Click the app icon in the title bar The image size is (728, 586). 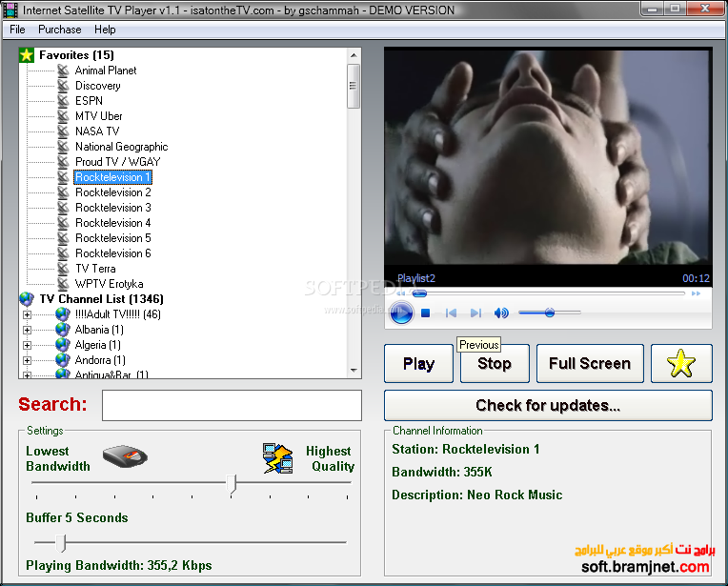[x=10, y=10]
